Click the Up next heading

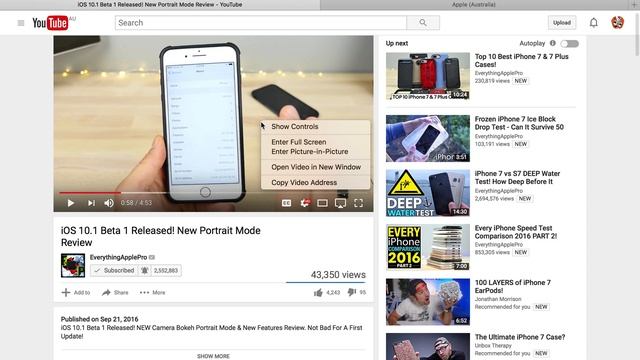397,43
